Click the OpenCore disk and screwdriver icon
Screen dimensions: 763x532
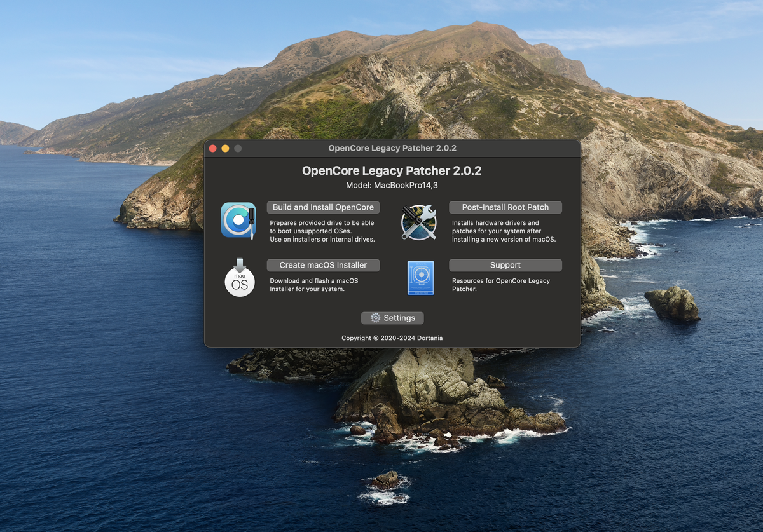238,221
